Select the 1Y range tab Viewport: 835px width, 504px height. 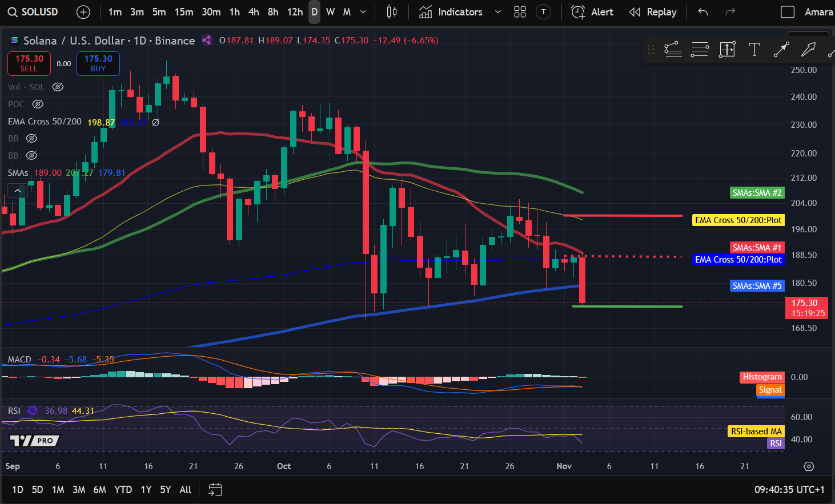(x=146, y=490)
